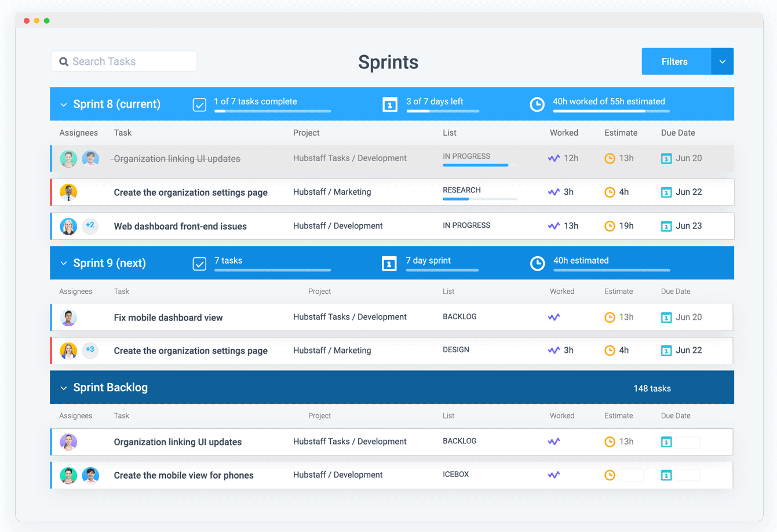Click the purple worked-hours icon for Web dashboard front-end issues
The width and height of the screenshot is (777, 532).
(x=553, y=226)
